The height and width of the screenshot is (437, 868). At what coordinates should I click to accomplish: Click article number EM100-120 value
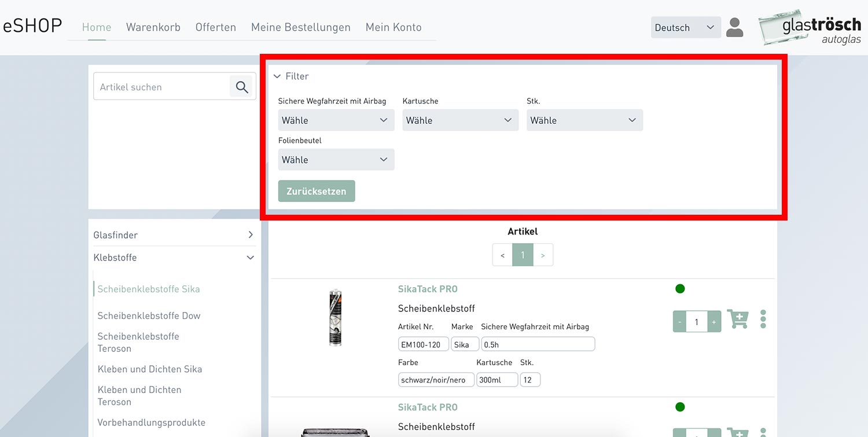424,344
